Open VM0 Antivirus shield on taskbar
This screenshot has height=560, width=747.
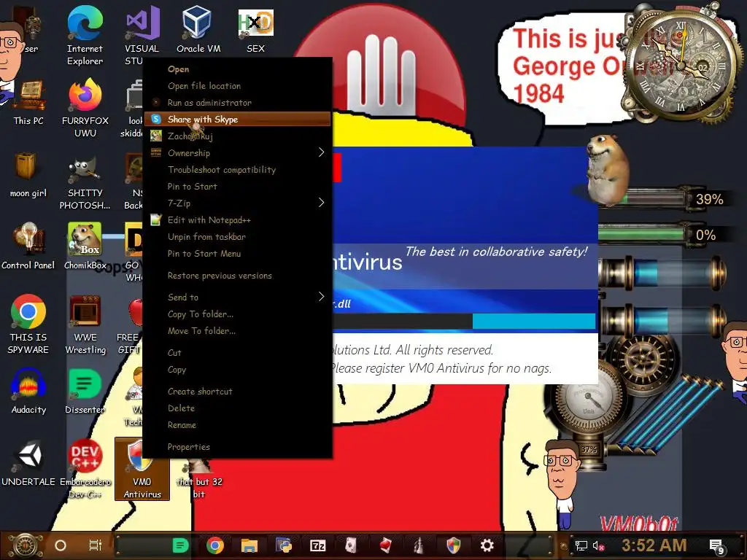click(453, 545)
